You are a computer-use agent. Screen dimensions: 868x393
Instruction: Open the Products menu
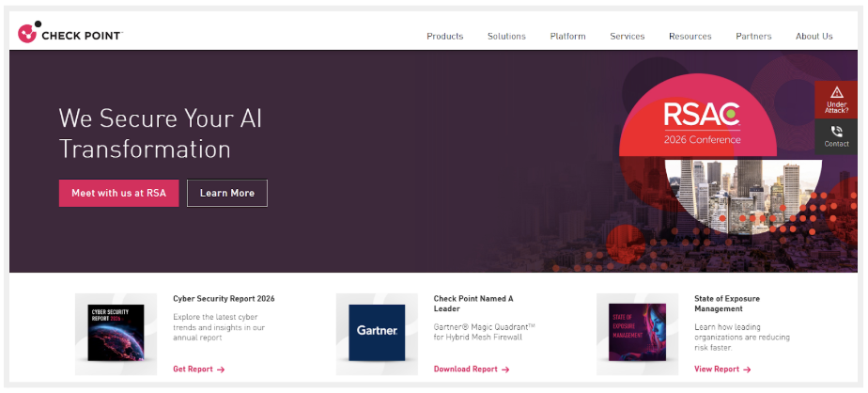tap(444, 37)
